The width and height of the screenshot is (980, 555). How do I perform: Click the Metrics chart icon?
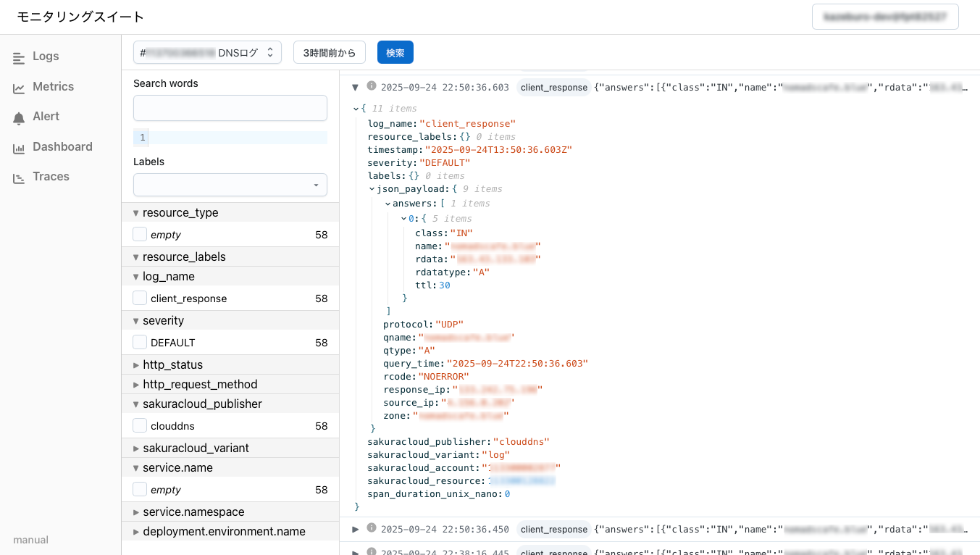(x=19, y=88)
